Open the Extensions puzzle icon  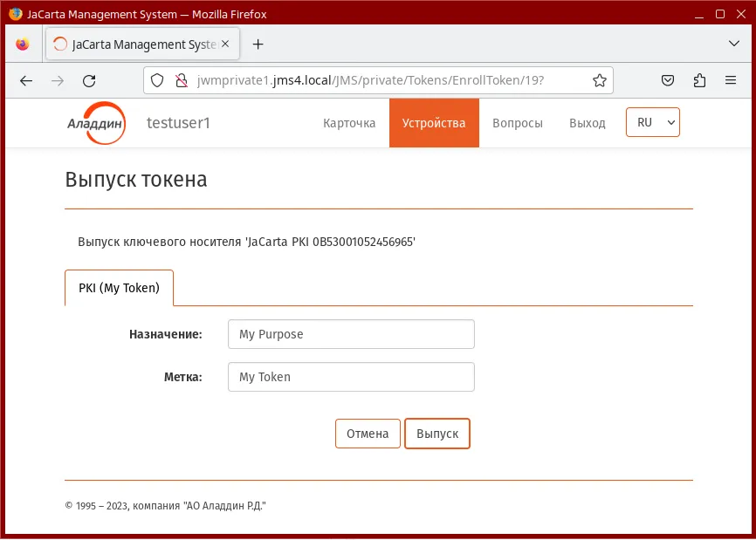tap(699, 80)
